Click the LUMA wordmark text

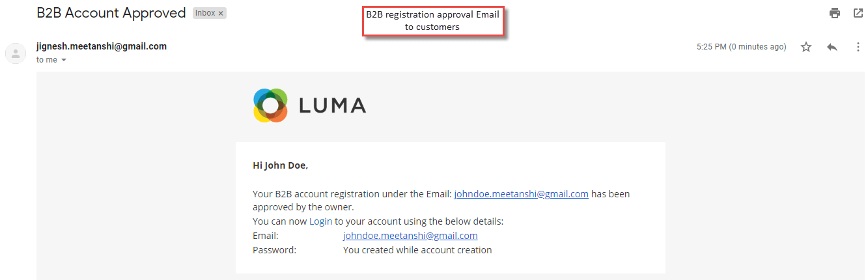click(332, 105)
